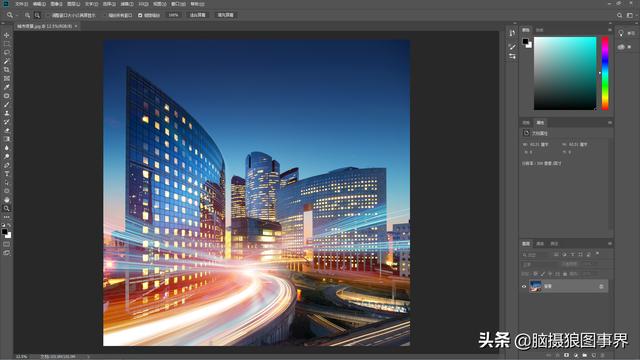Toggle the scrubby zoom checkbox

140,15
